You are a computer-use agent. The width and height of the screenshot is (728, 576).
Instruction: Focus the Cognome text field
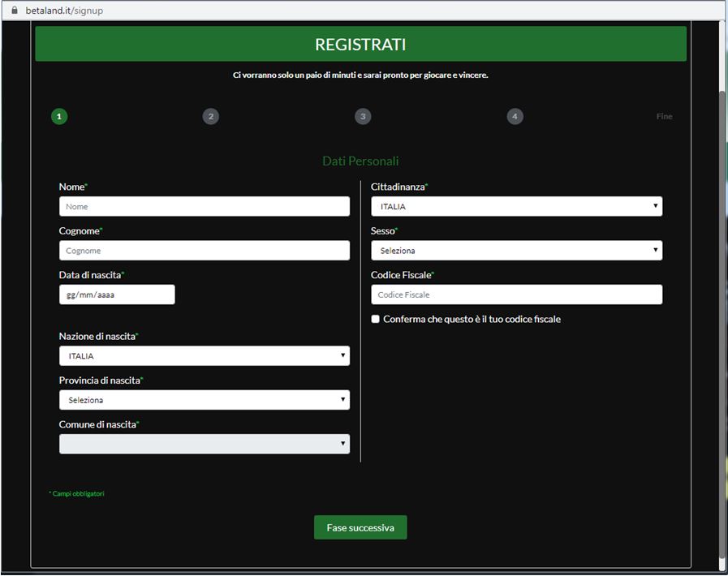click(x=205, y=251)
